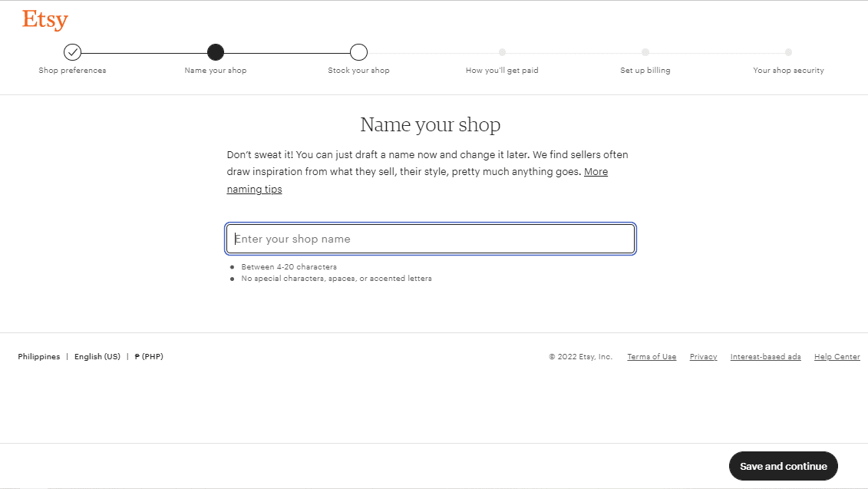This screenshot has width=868, height=489.
Task: Open the Shop preferences step
Action: point(72,70)
